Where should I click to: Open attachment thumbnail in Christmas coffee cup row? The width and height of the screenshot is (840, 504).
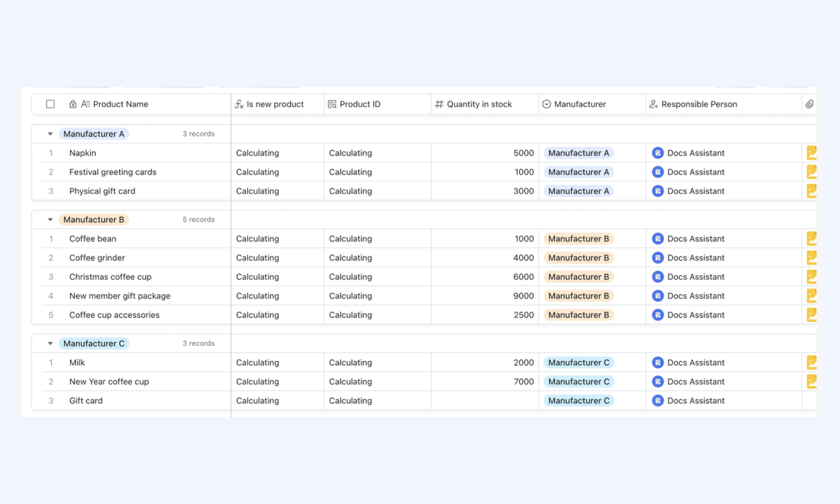coord(811,277)
